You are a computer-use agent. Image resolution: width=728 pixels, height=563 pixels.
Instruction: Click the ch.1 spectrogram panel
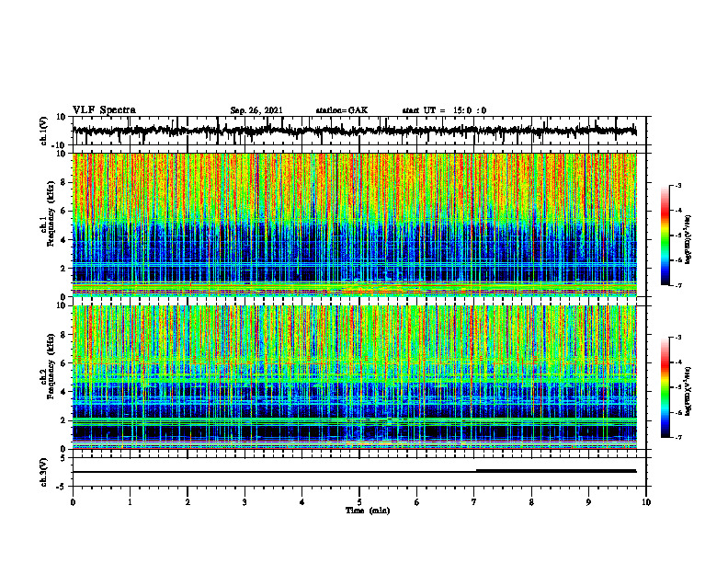354,224
